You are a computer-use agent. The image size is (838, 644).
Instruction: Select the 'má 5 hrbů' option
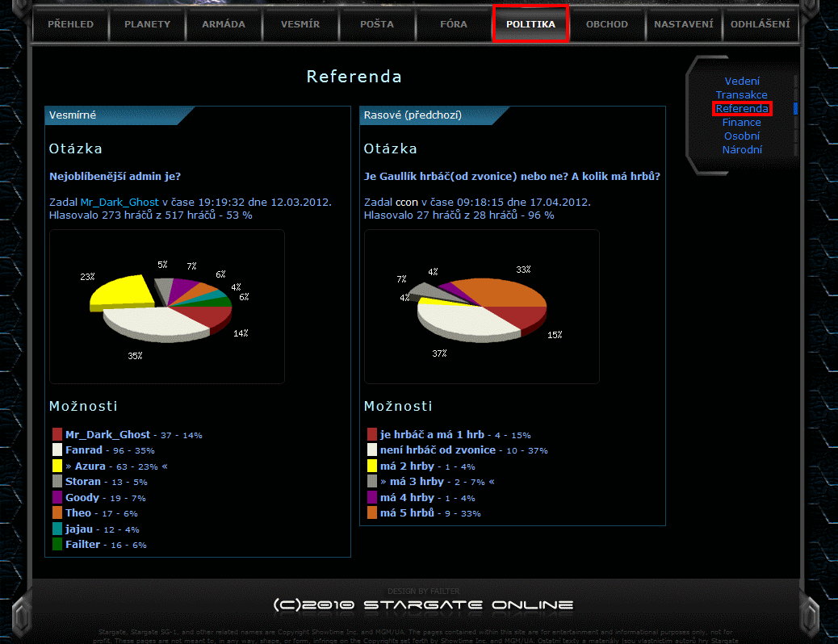click(407, 513)
